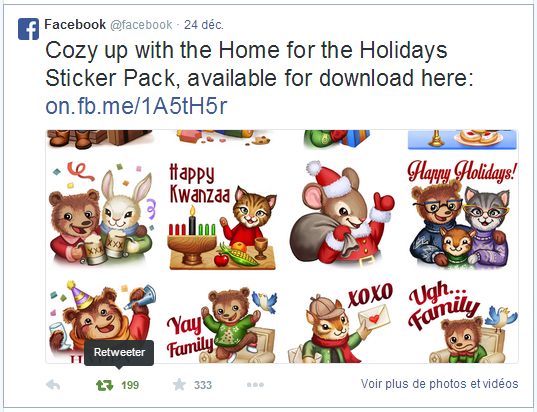The width and height of the screenshot is (537, 412).
Task: Click the Yay Family bear sticker
Action: (x=222, y=324)
